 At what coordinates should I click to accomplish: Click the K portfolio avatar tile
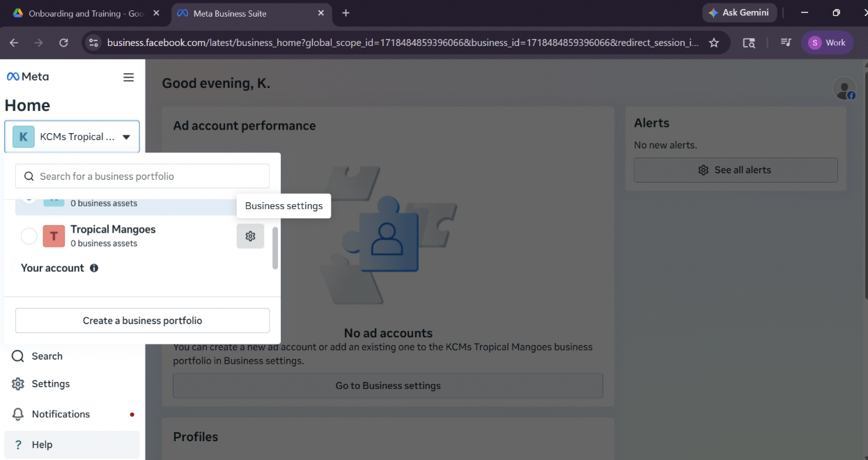click(23, 137)
